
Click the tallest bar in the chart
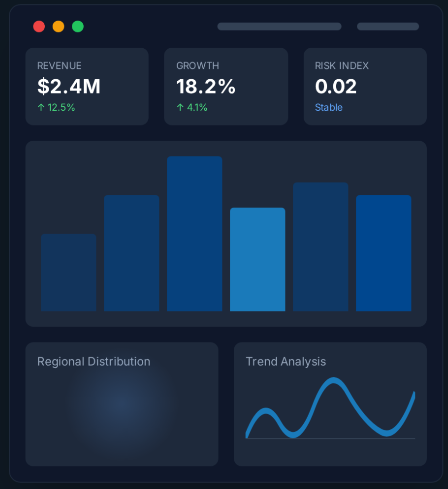point(194,234)
